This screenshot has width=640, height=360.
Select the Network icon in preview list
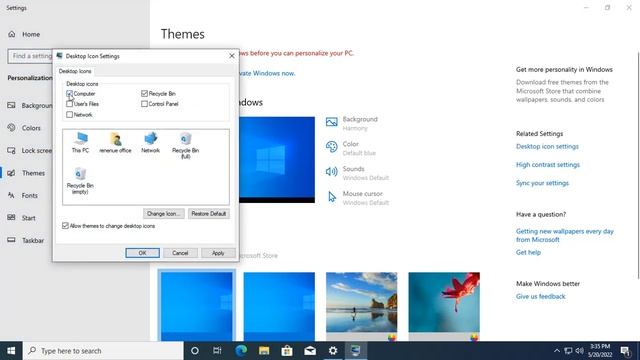pos(151,142)
